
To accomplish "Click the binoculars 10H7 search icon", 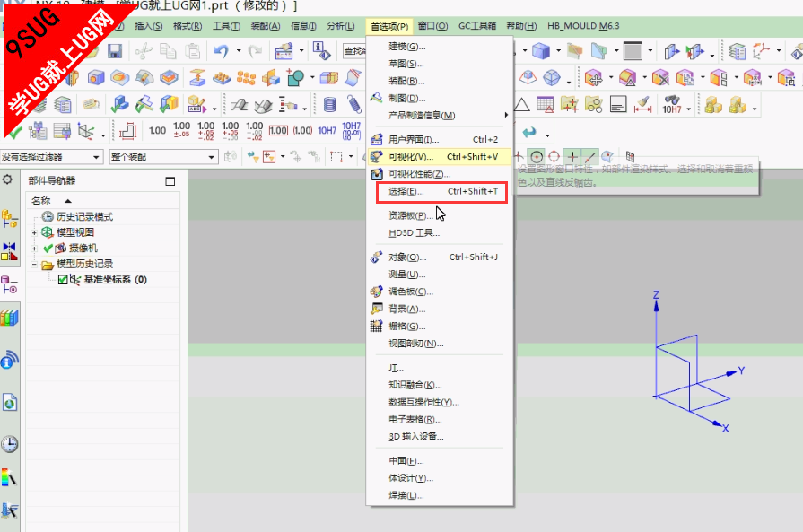I will click(x=672, y=104).
